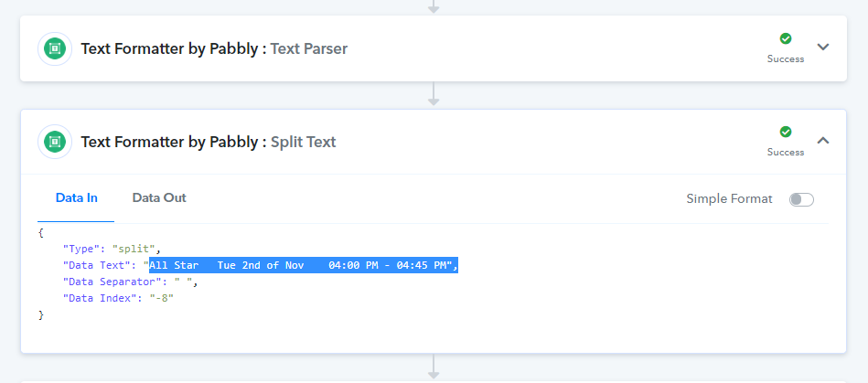Screen dimensions: 868x383
Task: Click the Text Parser step's green formatter icon
Action: (x=55, y=48)
